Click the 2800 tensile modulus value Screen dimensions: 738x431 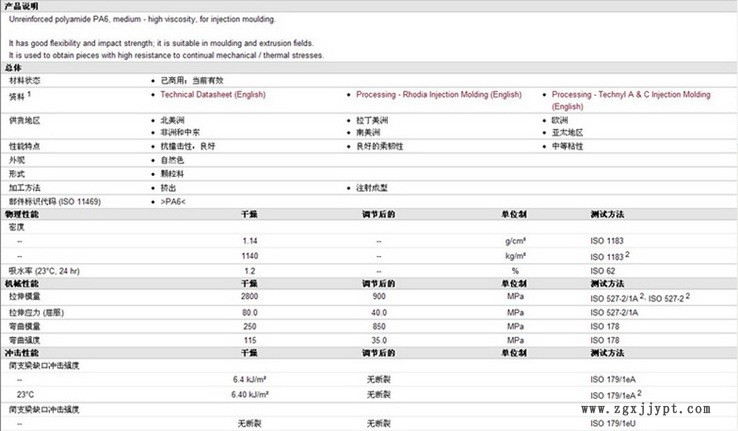tap(249, 298)
